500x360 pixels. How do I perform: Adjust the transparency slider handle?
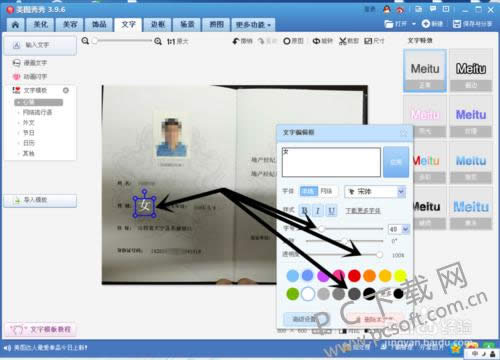[x=379, y=255]
